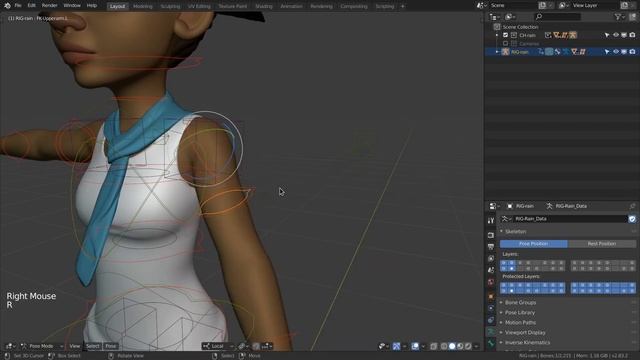Viewport: 640px width, 360px height.
Task: Switch to the Layout workspace tab
Action: (117, 6)
